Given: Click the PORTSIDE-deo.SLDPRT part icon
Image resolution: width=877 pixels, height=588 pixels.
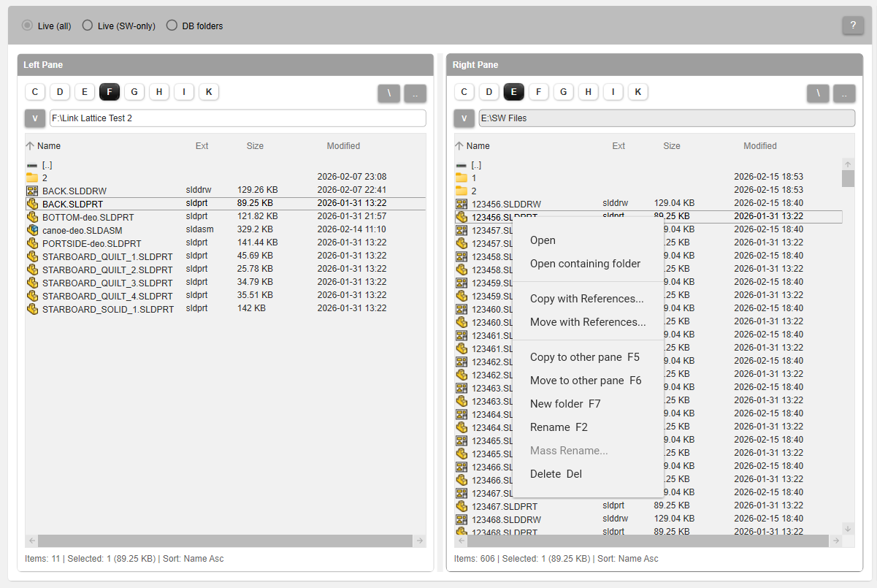Looking at the screenshot, I should coord(32,243).
